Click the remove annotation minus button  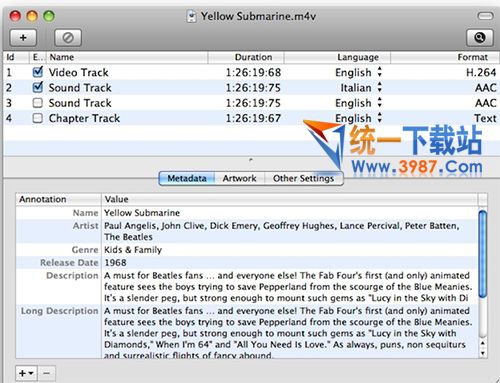coord(46,373)
